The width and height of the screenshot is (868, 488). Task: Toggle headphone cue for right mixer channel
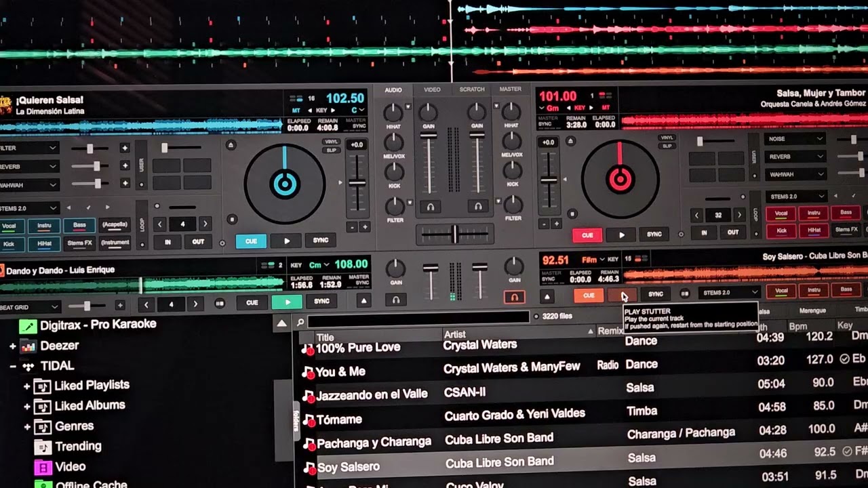[478, 206]
